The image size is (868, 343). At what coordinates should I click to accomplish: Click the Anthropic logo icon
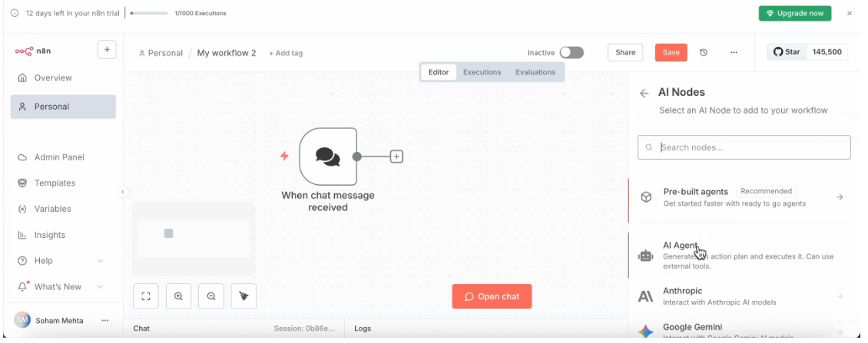point(645,296)
